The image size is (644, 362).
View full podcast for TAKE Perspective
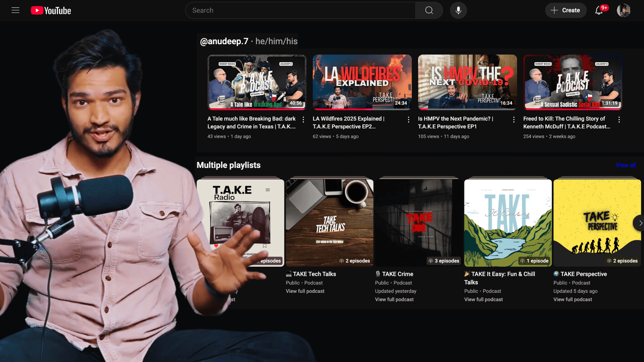tap(573, 300)
